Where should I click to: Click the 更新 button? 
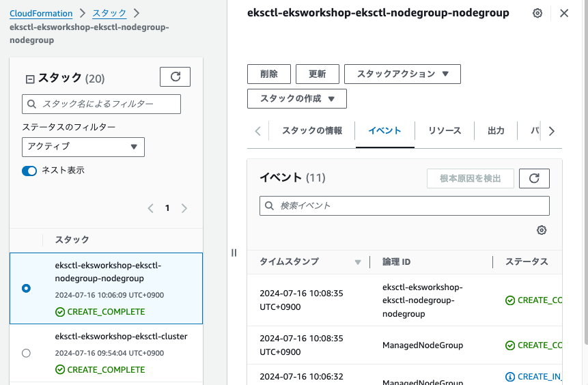click(318, 74)
